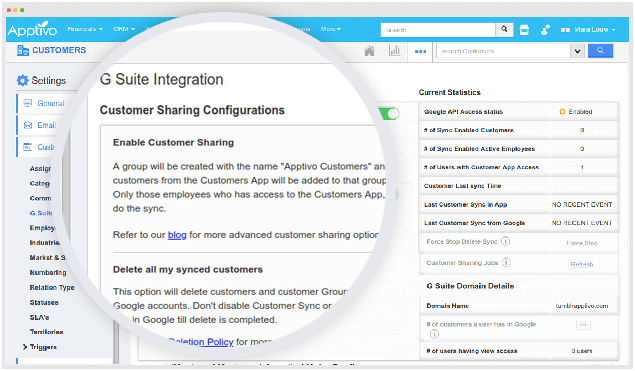The width and height of the screenshot is (635, 371).
Task: Click into the top global search field
Action: coord(438,30)
